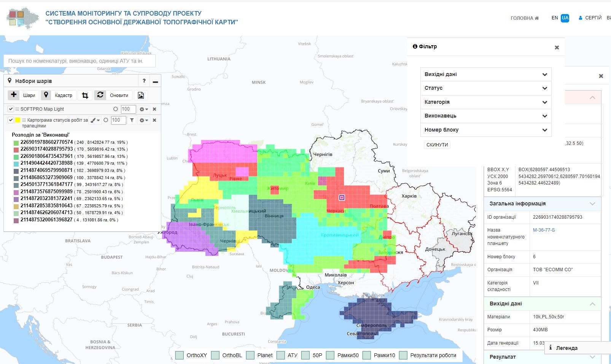The image size is (611, 364).
Task: Remove the SOFTPRO Map Light layer
Action: point(154,109)
